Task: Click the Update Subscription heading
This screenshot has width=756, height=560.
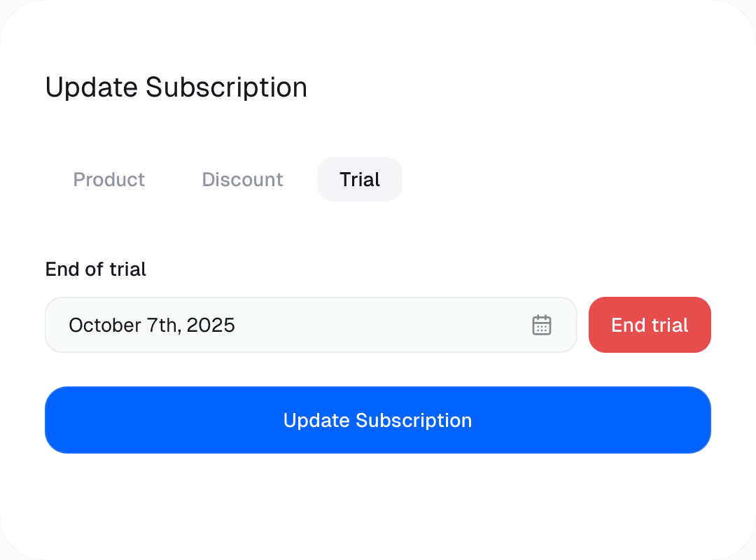Action: 176,87
